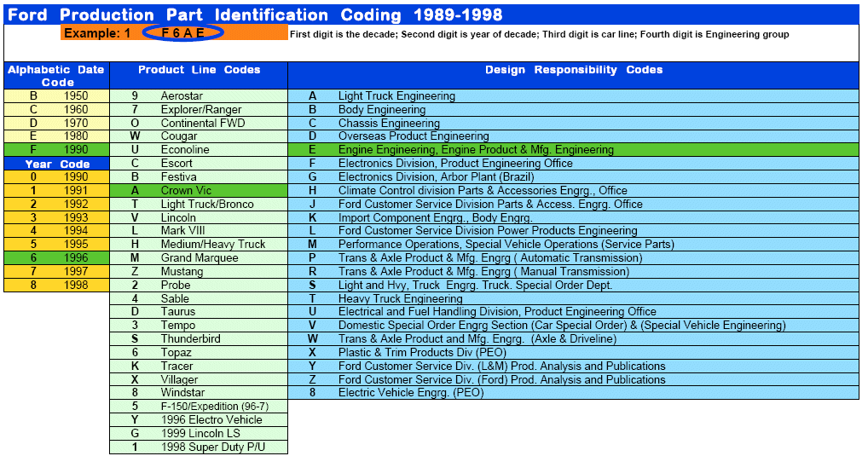Click 'Electronics Division, Product Engineering Office'
Image resolution: width=868 pixels, height=456 pixels.
click(574, 164)
